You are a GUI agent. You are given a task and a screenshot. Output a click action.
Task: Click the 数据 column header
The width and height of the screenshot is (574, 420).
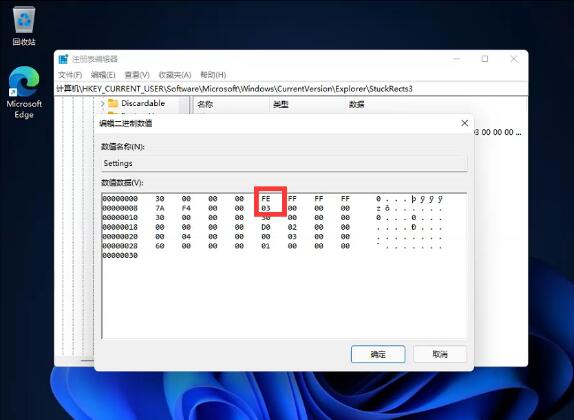click(357, 104)
